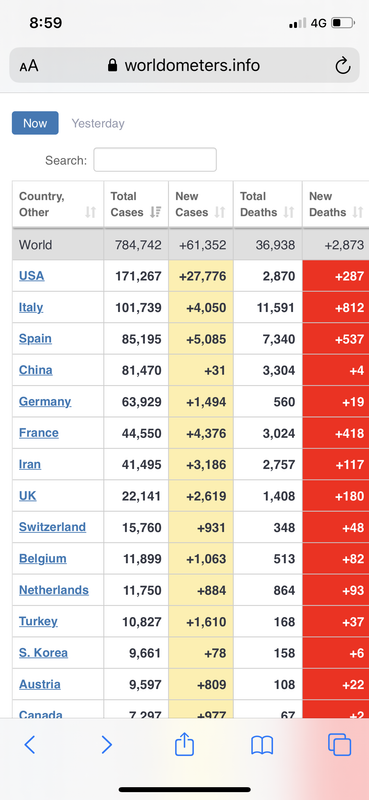Focus the Search input field
This screenshot has width=369, height=800.
click(155, 160)
